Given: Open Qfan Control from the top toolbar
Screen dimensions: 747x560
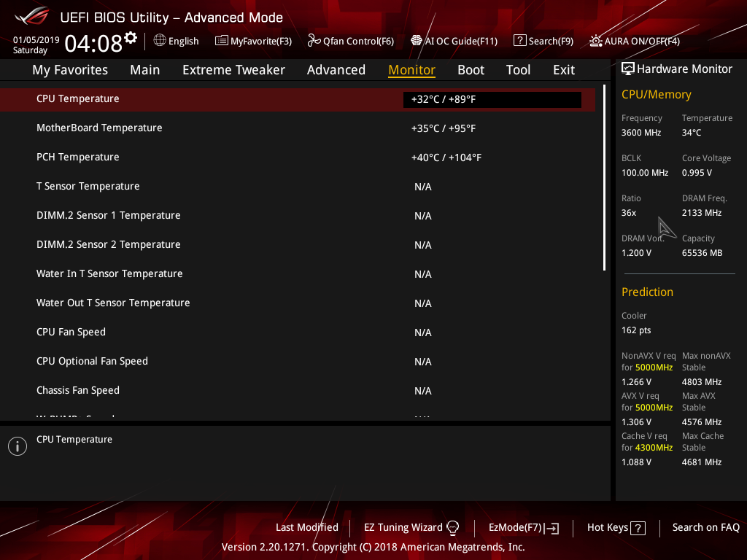Looking at the screenshot, I should (x=350, y=41).
